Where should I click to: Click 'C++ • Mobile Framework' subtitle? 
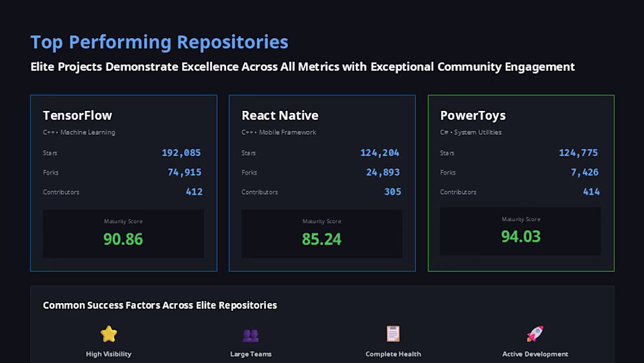tap(279, 132)
